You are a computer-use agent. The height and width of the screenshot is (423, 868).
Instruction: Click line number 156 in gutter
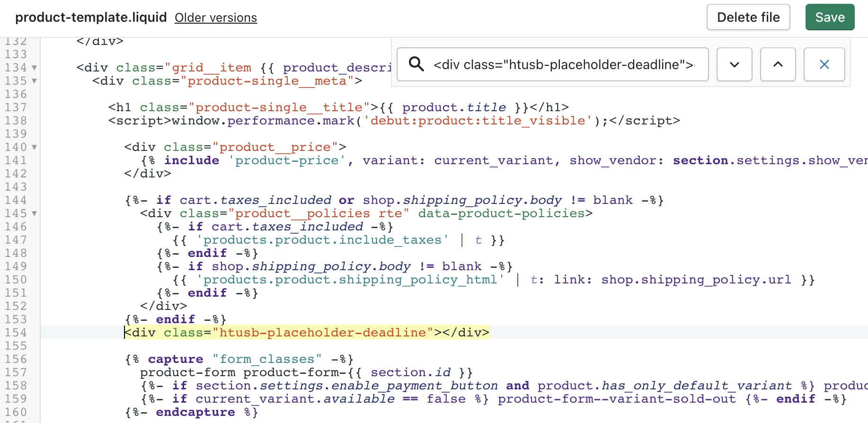click(x=16, y=359)
